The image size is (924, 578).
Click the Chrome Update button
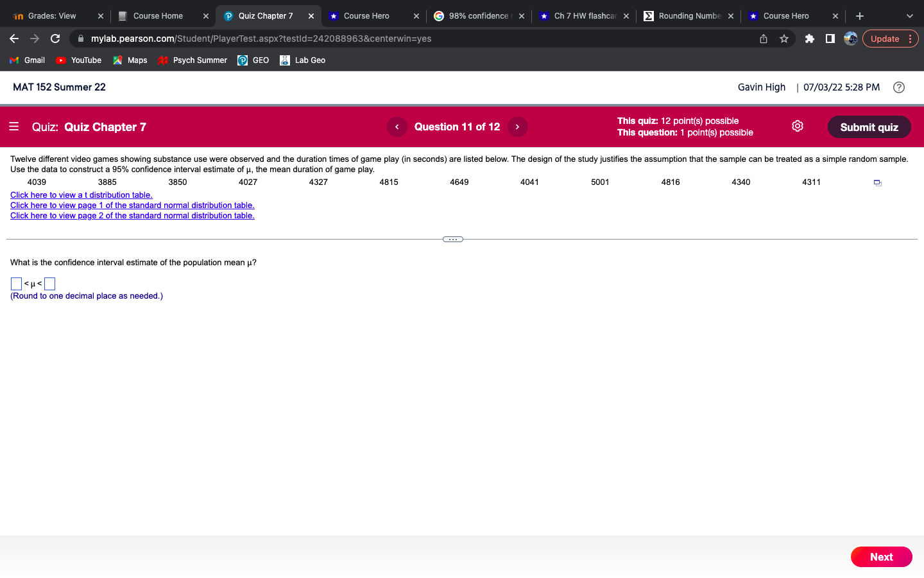click(890, 39)
